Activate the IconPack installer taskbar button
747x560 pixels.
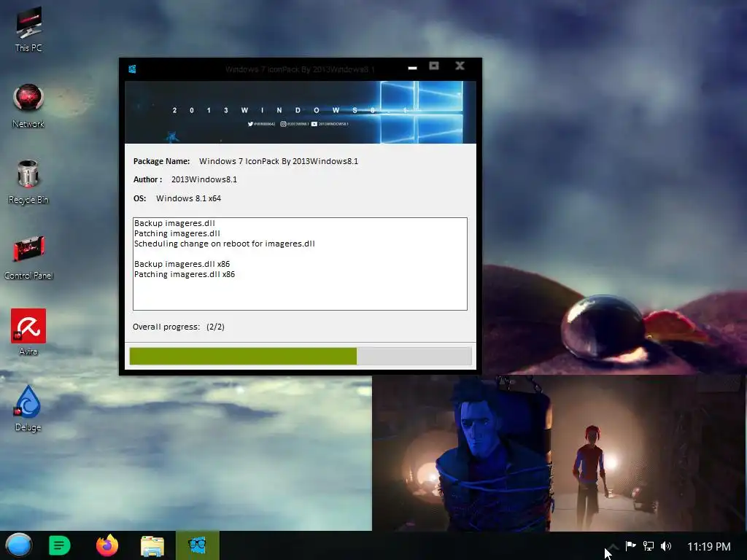pos(197,545)
